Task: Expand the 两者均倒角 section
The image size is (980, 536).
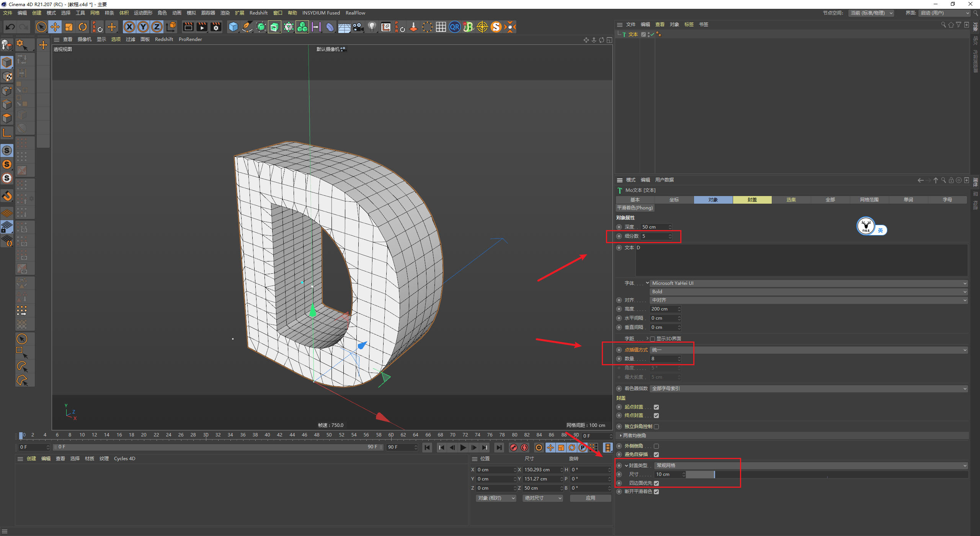Action: tap(621, 436)
